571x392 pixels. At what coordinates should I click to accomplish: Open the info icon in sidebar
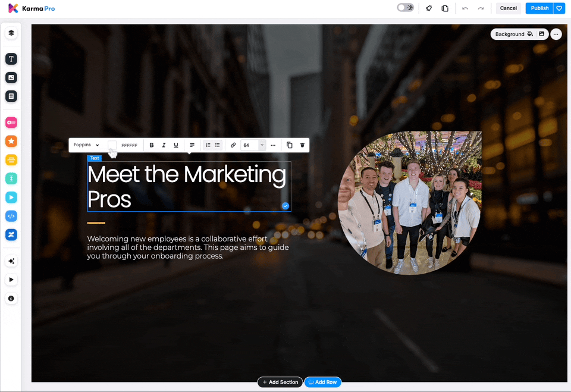pos(11,299)
